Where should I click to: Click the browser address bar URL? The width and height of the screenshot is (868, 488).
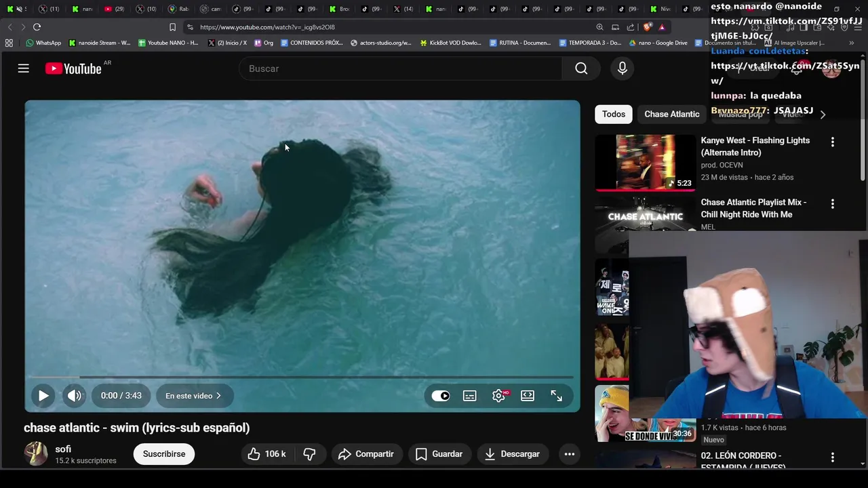[x=267, y=27]
